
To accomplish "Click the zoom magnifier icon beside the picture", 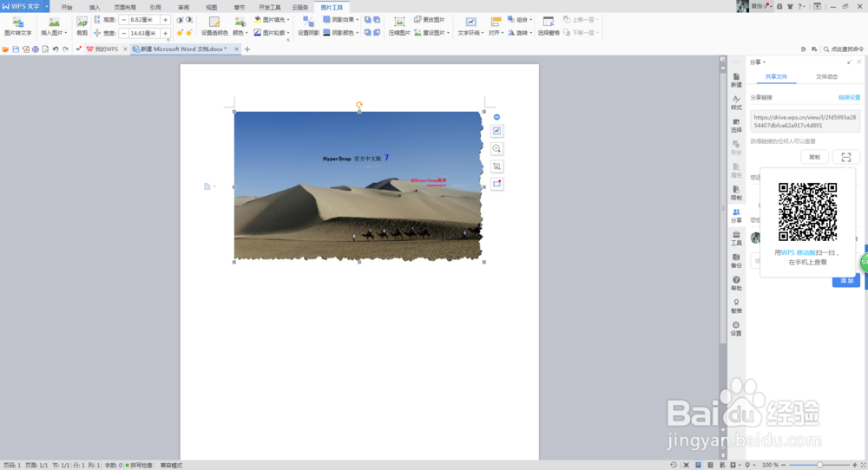I will [496, 149].
